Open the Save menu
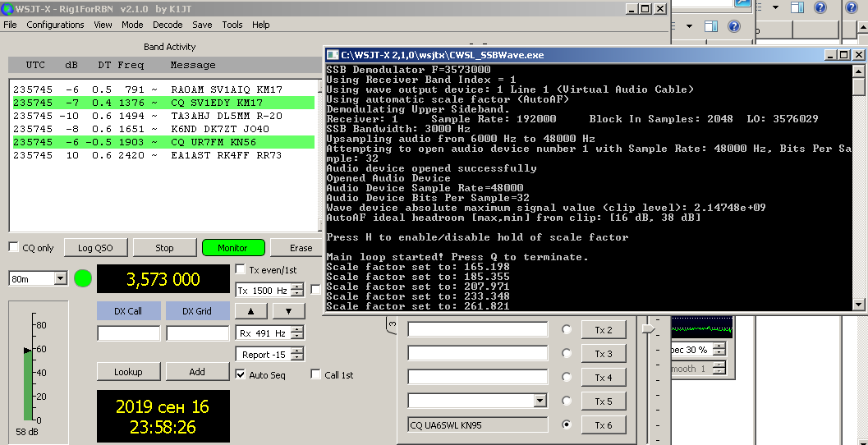Screen dimensions: 868x445 202,25
